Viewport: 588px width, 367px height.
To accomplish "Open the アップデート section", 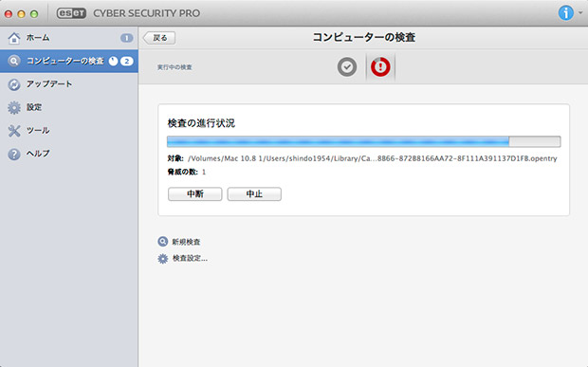I will pos(69,84).
